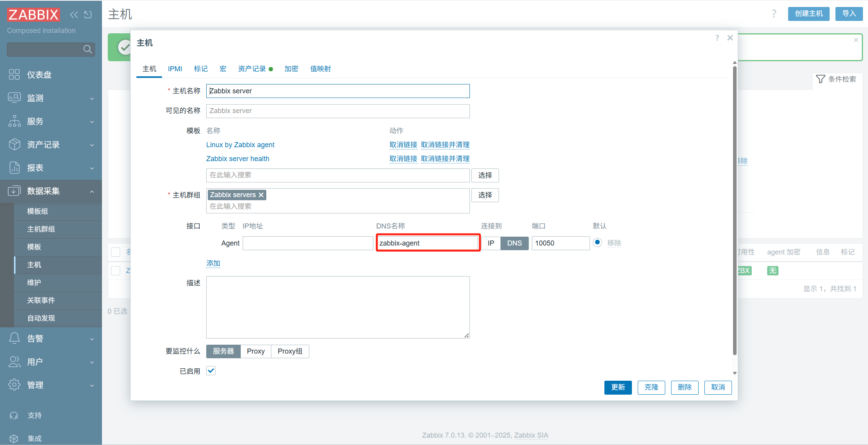Image resolution: width=868 pixels, height=445 pixels.
Task: Remove Zabbix servers group tag X
Action: 261,195
